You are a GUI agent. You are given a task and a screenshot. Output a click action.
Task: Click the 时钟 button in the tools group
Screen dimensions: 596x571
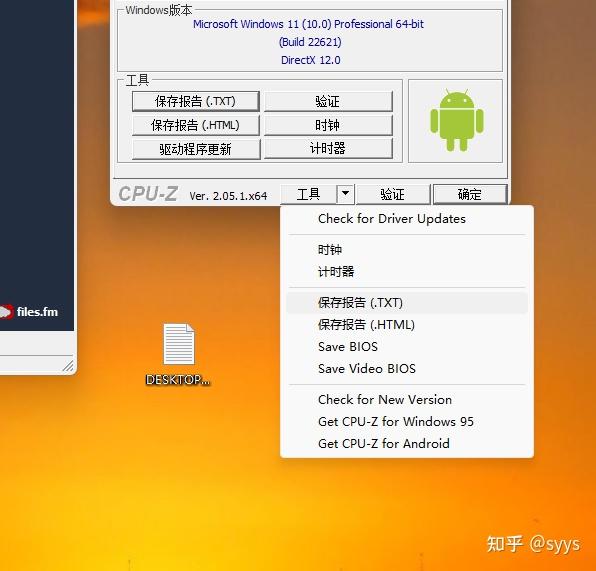pos(328,125)
